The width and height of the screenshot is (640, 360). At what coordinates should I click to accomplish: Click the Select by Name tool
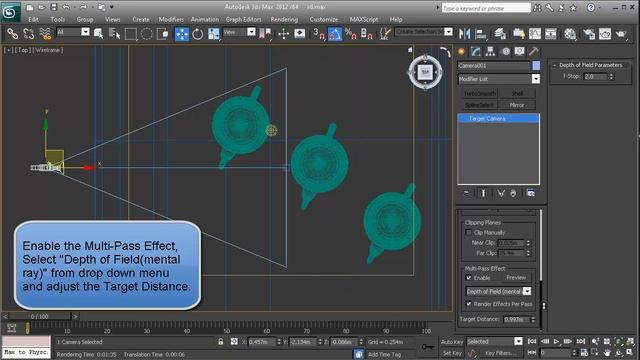point(115,33)
